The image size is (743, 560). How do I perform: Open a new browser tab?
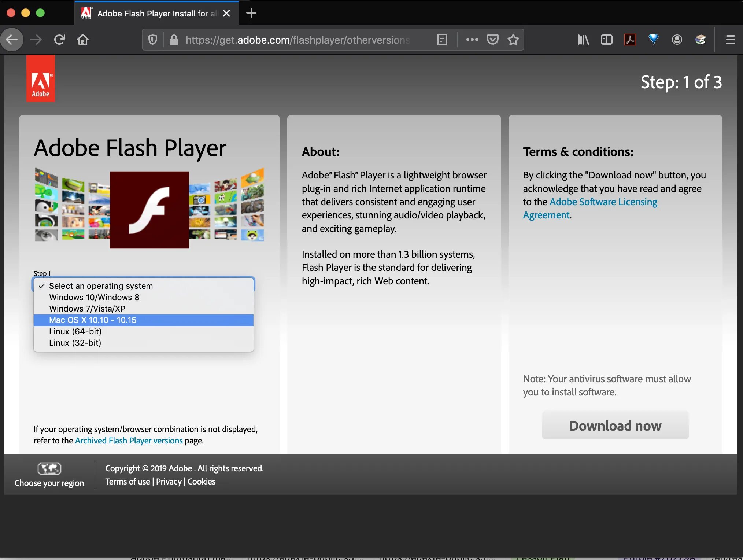251,13
